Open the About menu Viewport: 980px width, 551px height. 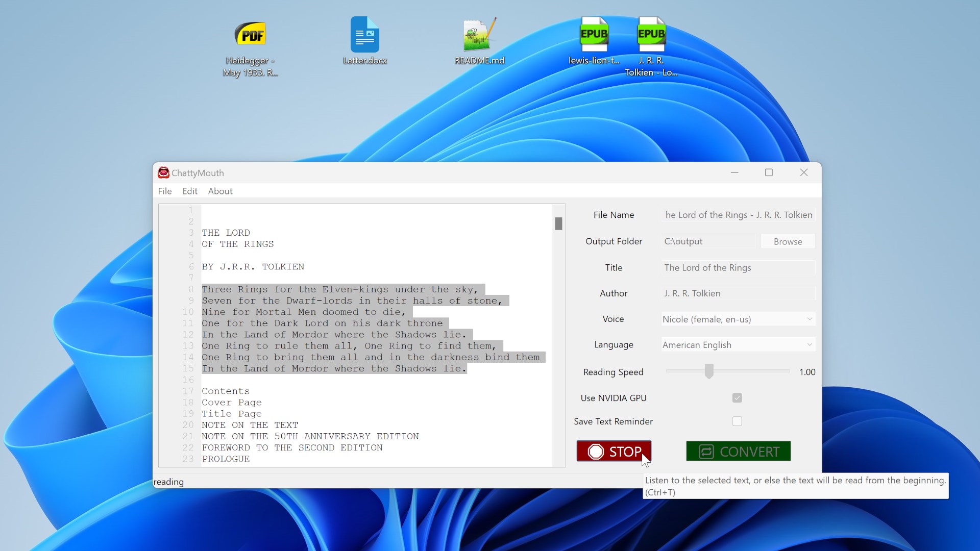tap(220, 191)
